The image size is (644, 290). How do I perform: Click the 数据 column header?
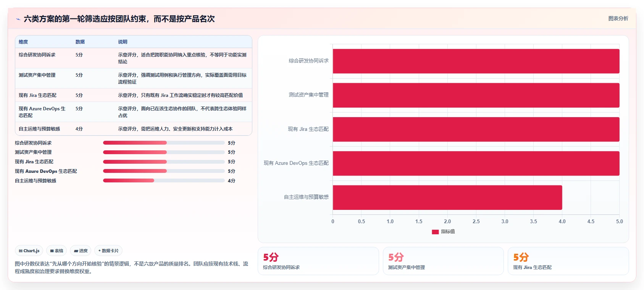(x=80, y=42)
